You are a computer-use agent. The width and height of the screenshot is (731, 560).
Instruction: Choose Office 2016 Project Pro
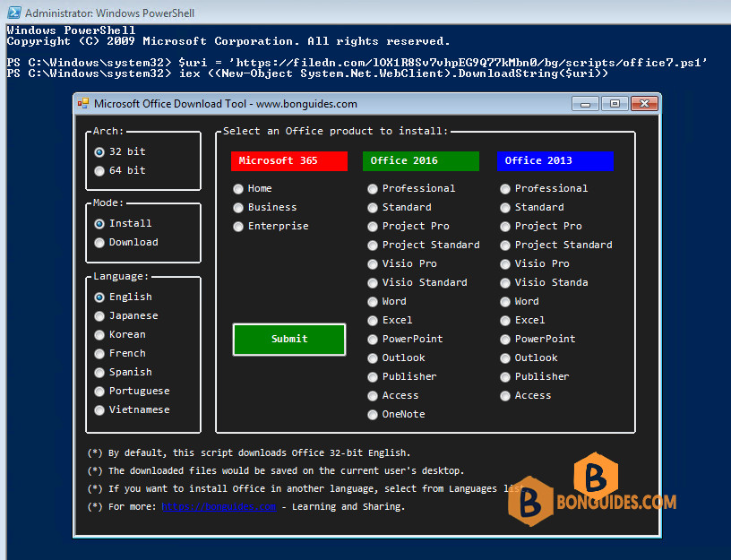[x=408, y=226]
